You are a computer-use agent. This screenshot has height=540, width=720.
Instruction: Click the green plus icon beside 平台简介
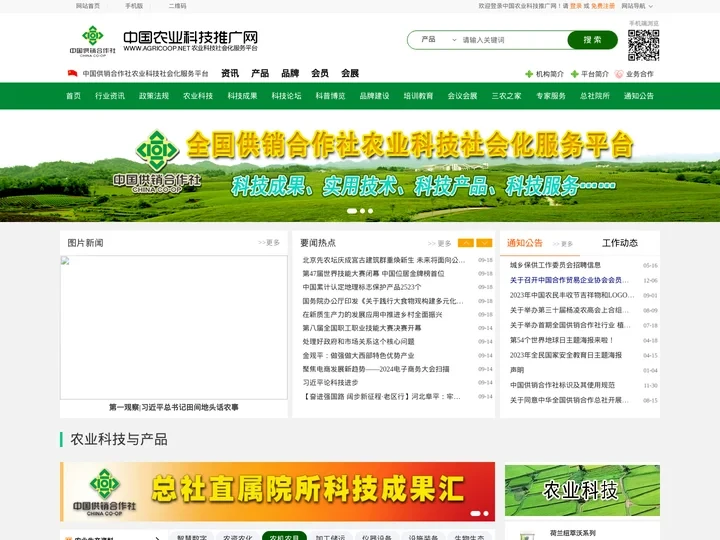coord(574,74)
